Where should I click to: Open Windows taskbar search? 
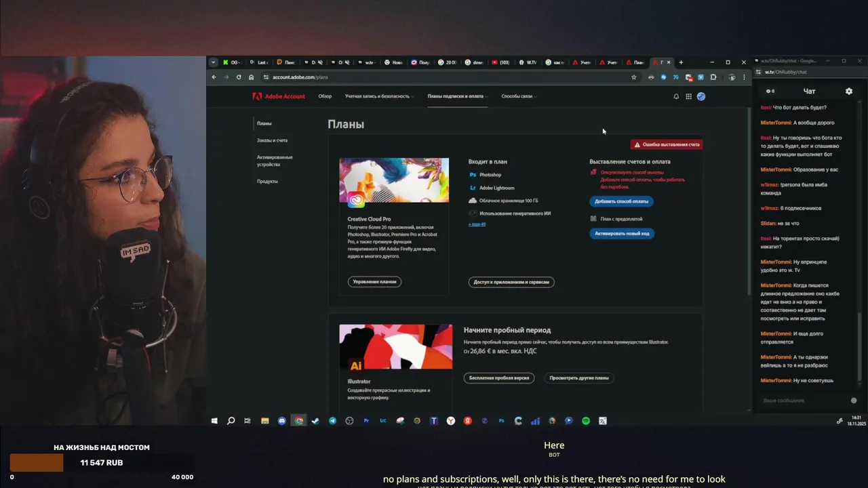coord(231,421)
